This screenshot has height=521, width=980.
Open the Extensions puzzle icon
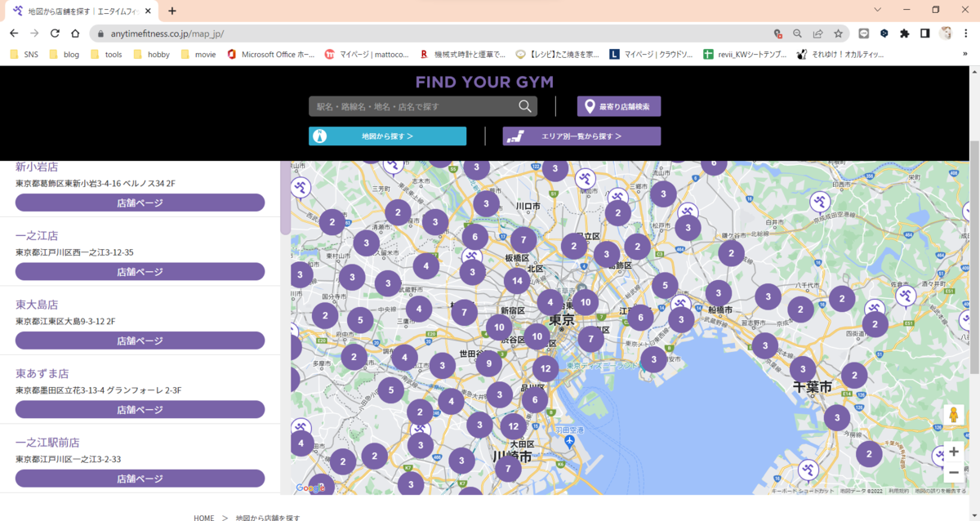(x=904, y=33)
